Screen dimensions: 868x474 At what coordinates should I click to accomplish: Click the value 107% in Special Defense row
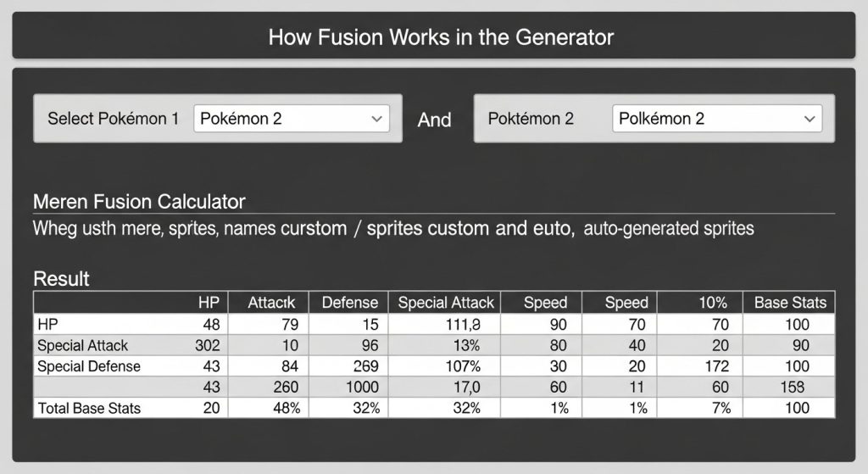463,366
